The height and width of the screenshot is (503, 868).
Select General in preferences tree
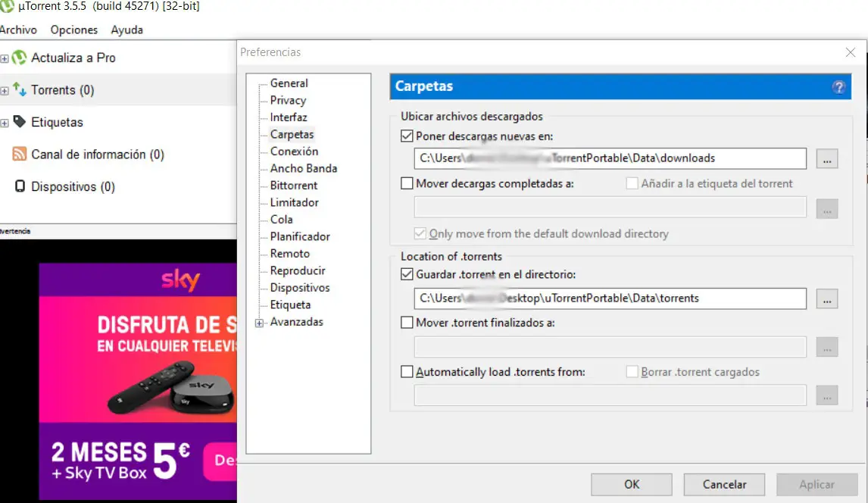point(289,83)
